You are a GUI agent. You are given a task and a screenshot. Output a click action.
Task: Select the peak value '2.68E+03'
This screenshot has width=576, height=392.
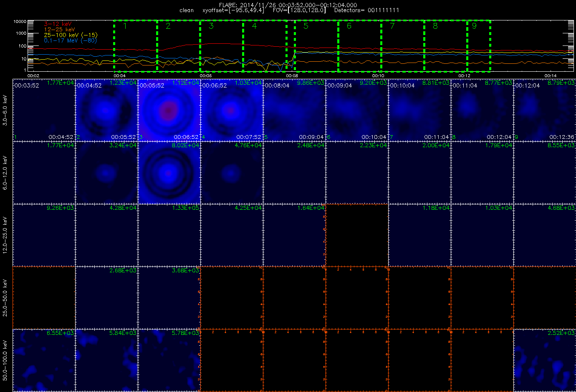click(123, 271)
